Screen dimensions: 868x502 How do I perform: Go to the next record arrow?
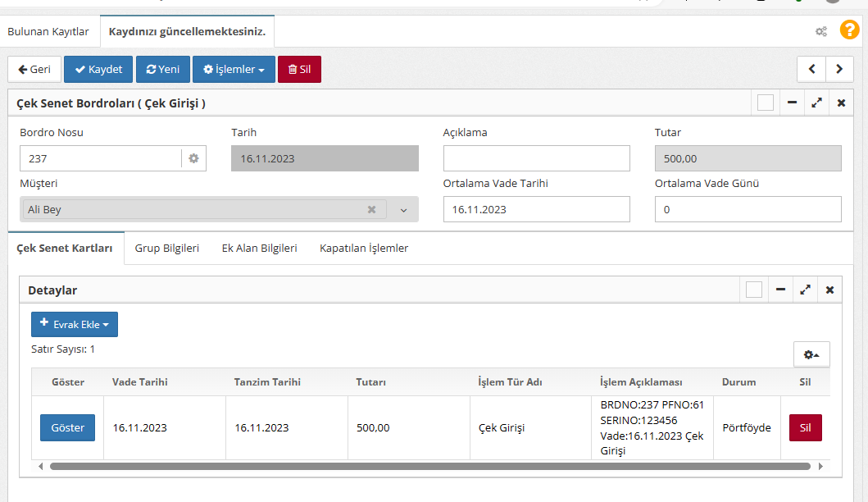click(839, 70)
